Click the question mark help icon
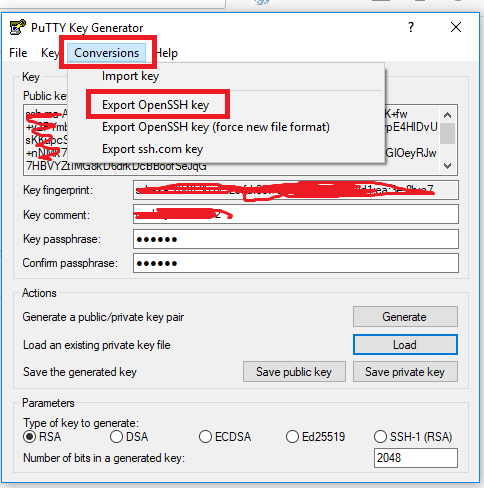The width and height of the screenshot is (484, 488). [x=411, y=27]
